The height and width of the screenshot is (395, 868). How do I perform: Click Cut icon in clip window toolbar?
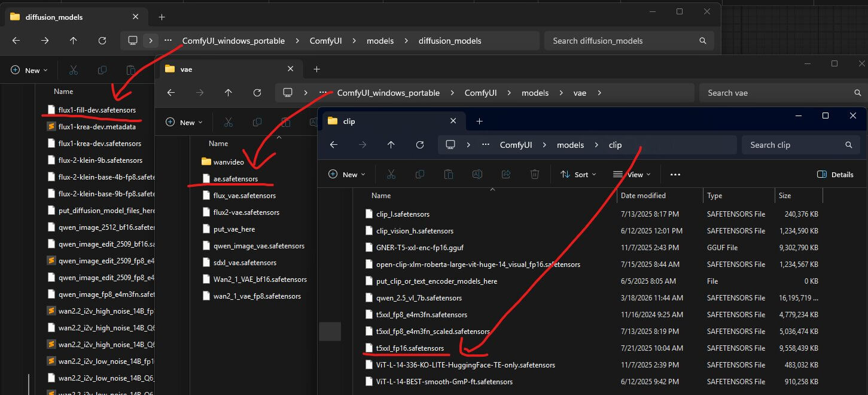[x=391, y=174]
